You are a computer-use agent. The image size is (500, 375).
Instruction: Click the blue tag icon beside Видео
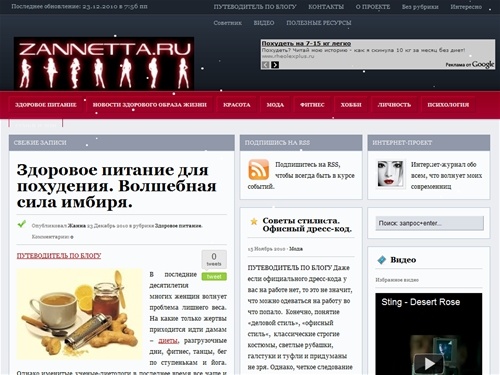381,260
